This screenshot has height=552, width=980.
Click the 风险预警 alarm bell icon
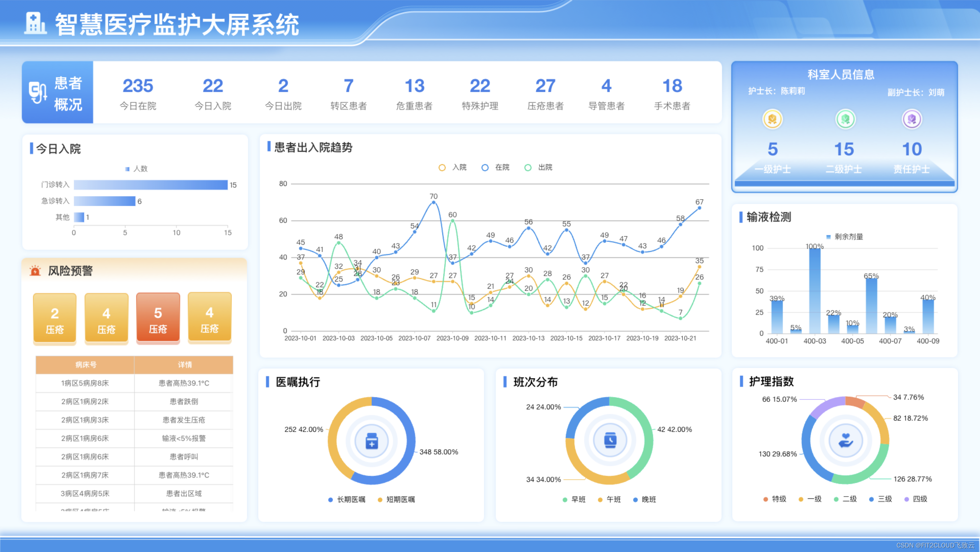pos(35,271)
